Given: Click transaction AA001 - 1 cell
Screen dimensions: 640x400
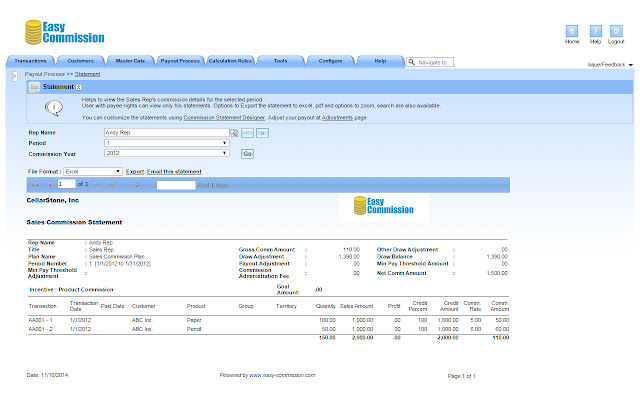Looking at the screenshot, I should pyautogui.click(x=40, y=320).
